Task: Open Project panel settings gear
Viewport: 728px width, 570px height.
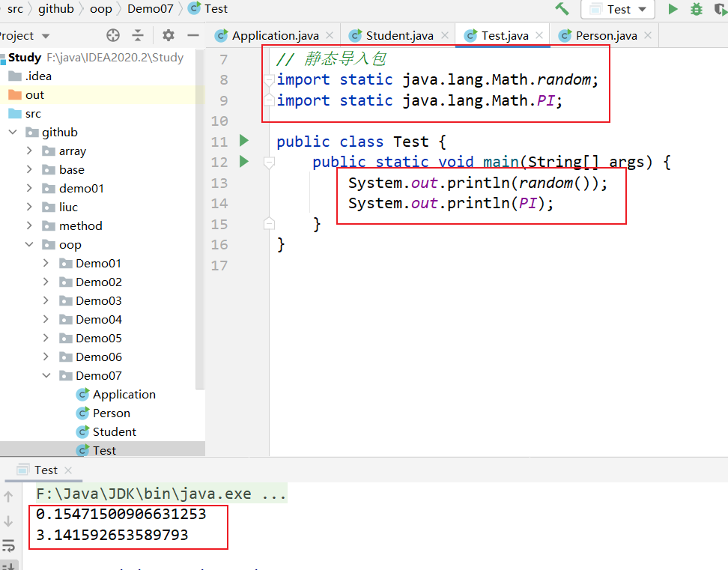Action: point(169,35)
